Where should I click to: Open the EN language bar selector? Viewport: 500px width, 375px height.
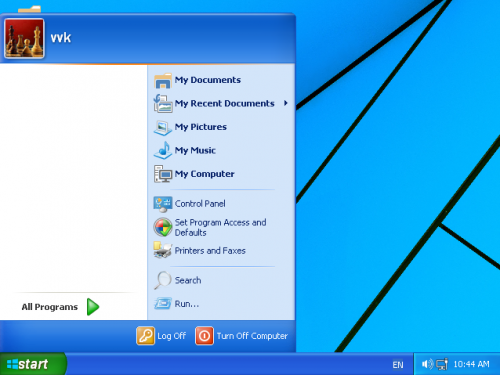[x=398, y=365]
